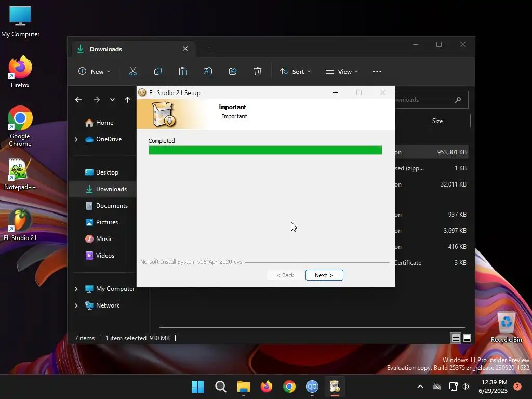Click the Rename icon in Explorer toolbar
The width and height of the screenshot is (532, 399).
pos(208,71)
